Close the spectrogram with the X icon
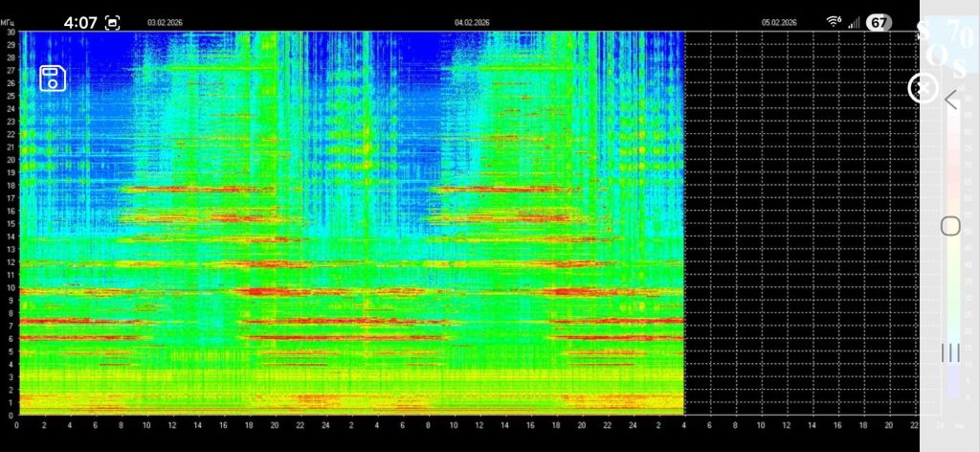The height and width of the screenshot is (452, 980). coord(922,88)
